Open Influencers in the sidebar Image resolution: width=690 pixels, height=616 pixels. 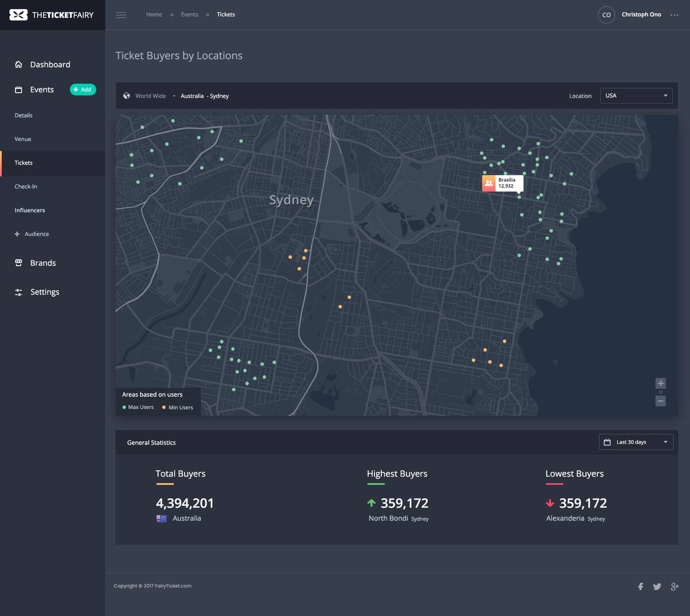(30, 211)
